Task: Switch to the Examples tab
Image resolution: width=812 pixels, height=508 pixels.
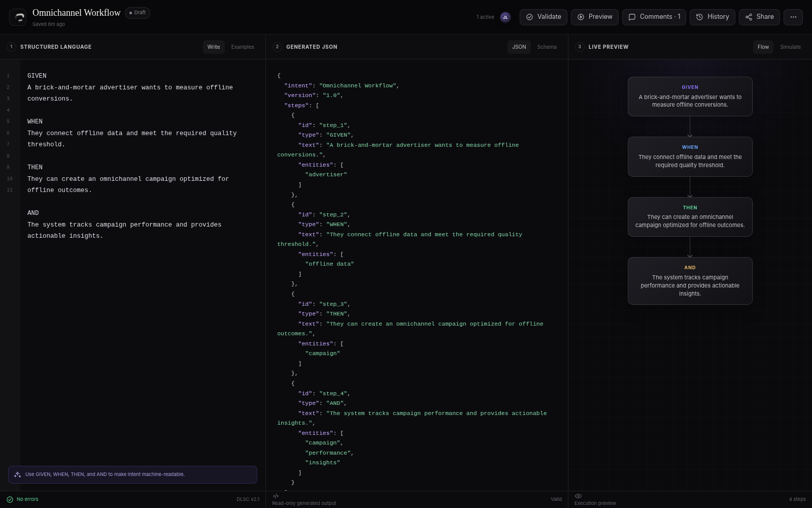Action: tap(243, 47)
